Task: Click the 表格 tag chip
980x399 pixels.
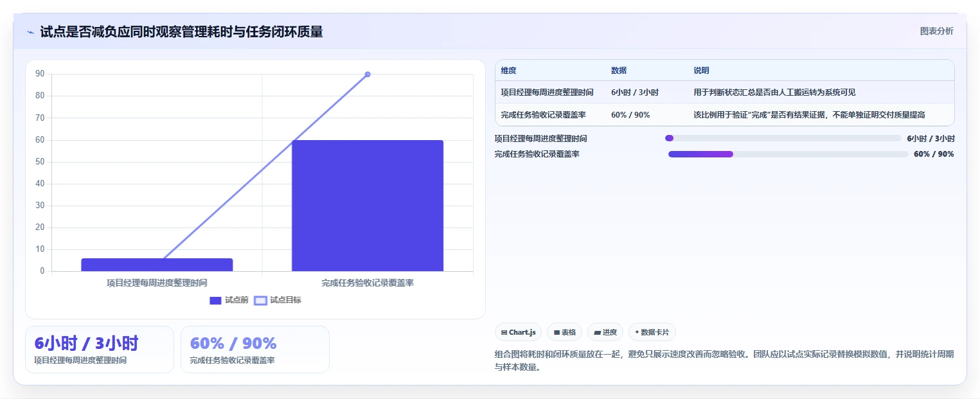Action: (564, 332)
